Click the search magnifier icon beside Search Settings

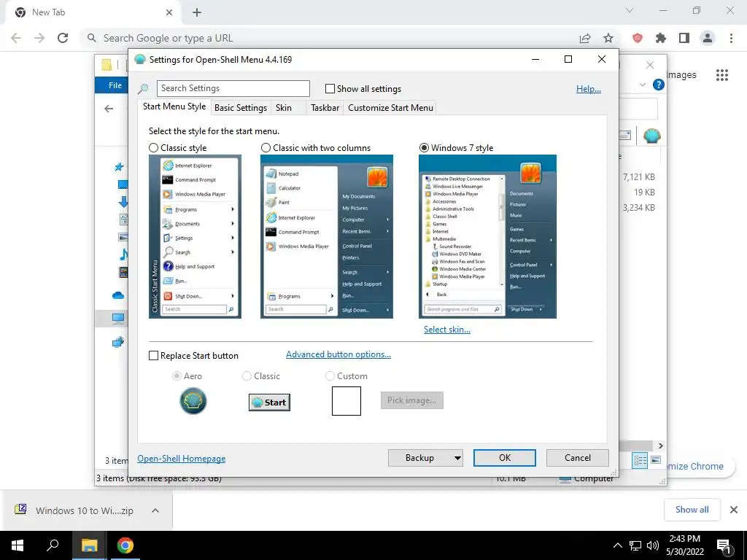point(143,88)
